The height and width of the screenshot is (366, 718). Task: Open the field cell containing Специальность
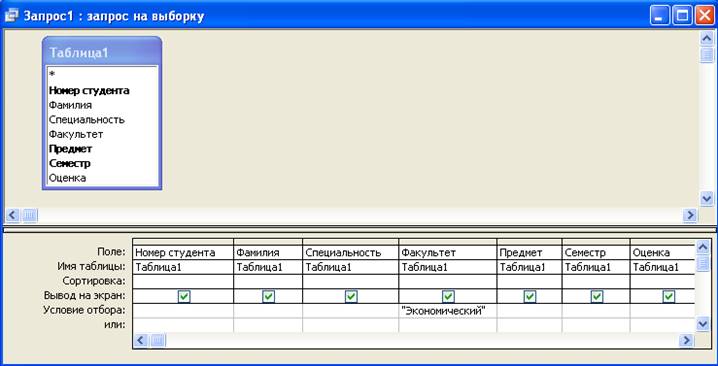[350, 252]
